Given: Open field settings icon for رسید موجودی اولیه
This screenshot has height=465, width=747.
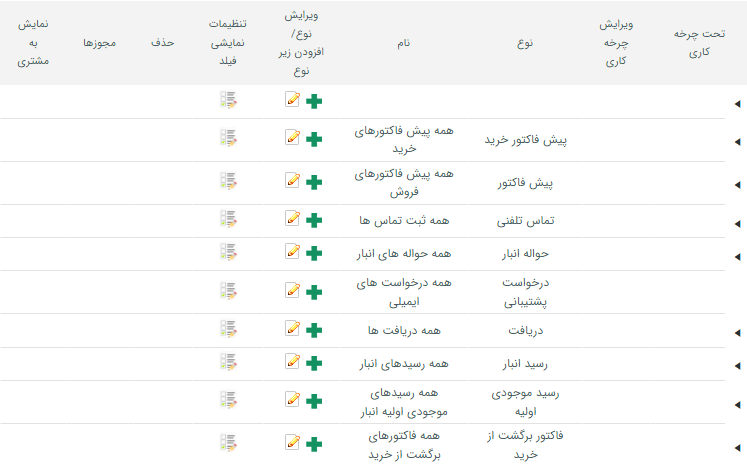Looking at the screenshot, I should click(x=228, y=401).
